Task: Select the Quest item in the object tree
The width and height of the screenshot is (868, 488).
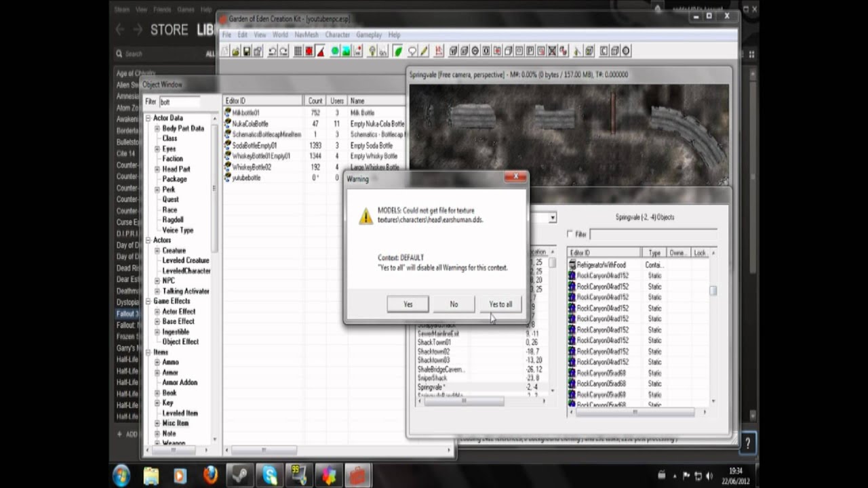Action: click(171, 199)
